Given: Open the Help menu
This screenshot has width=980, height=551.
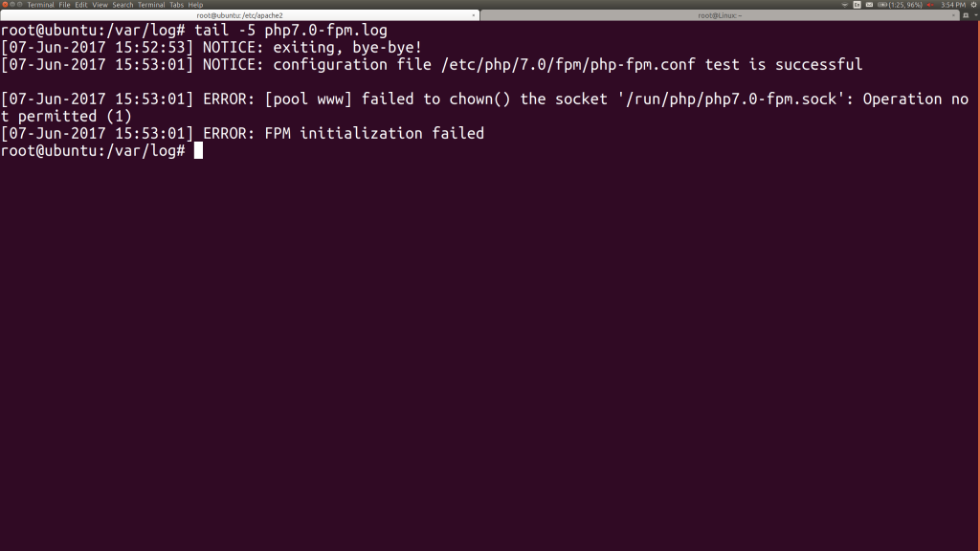Looking at the screenshot, I should 195,5.
